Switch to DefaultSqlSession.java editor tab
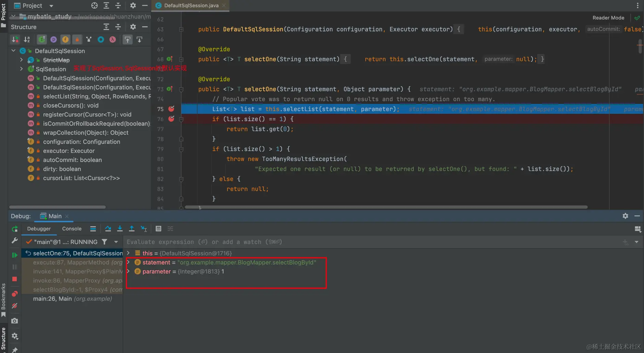Image resolution: width=644 pixels, height=353 pixels. pyautogui.click(x=191, y=5)
